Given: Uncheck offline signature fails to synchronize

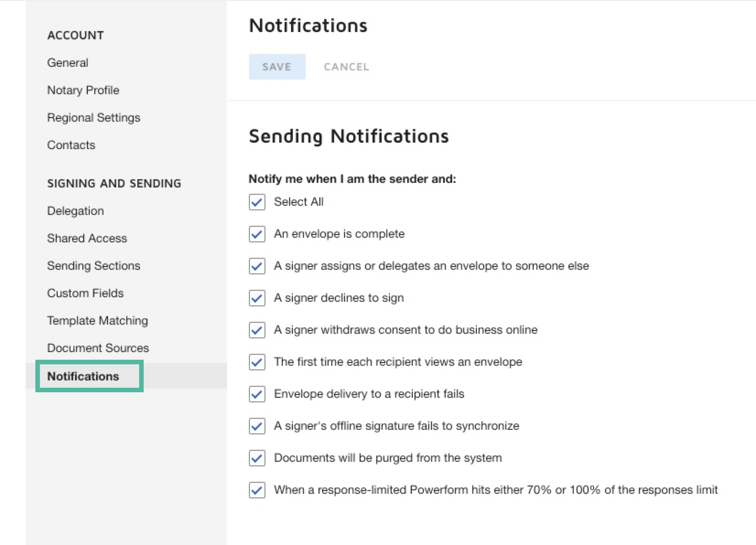Looking at the screenshot, I should pyautogui.click(x=257, y=426).
